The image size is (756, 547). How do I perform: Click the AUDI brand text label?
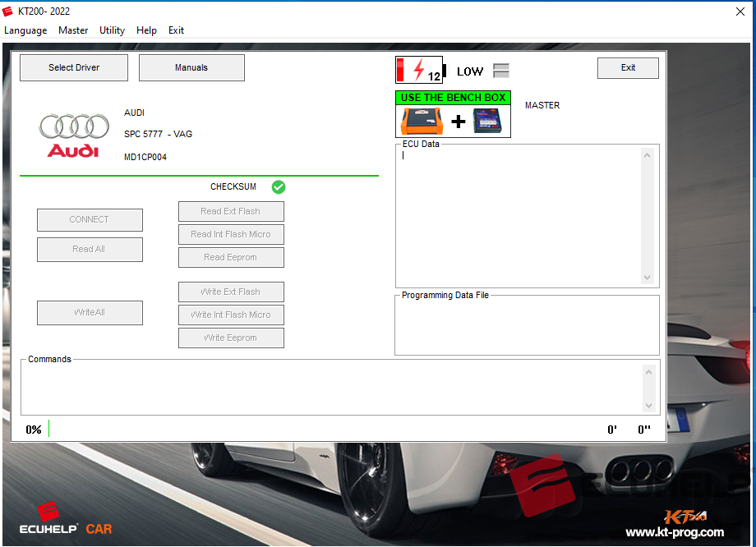coord(134,113)
